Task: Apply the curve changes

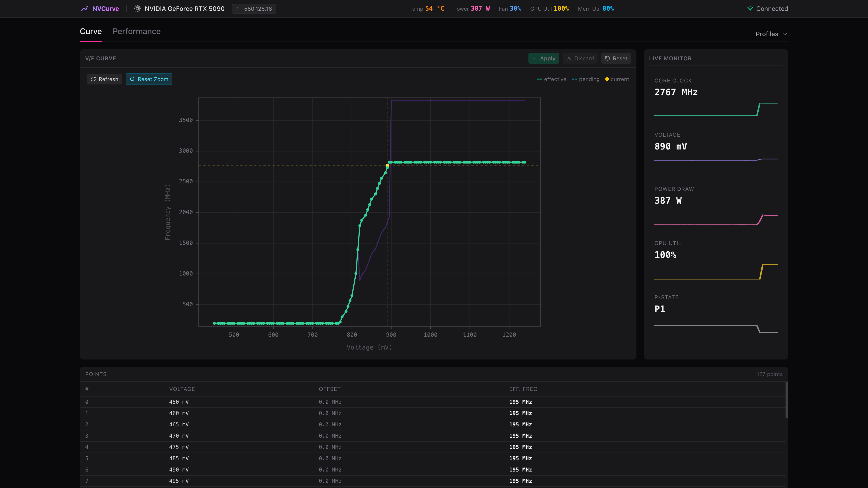Action: [544, 58]
